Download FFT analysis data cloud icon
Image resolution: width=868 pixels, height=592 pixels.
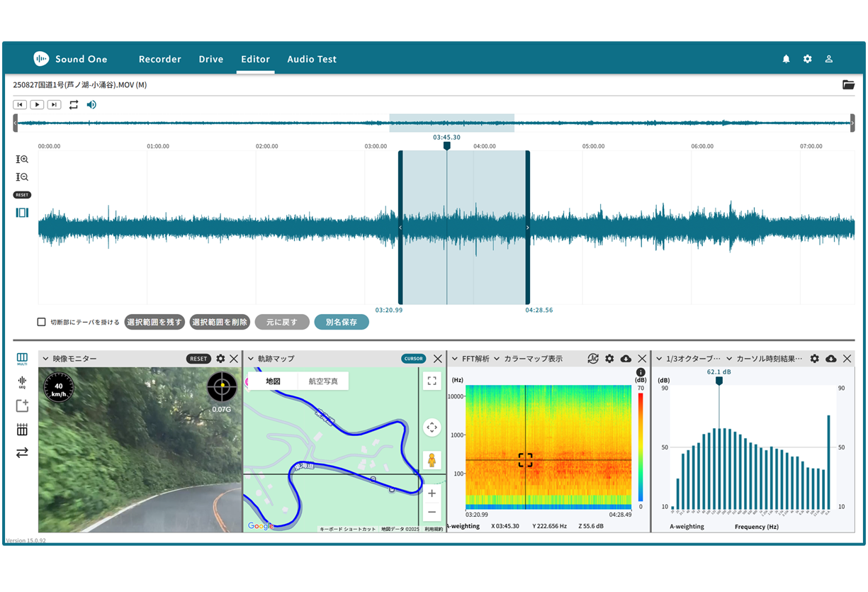(626, 359)
